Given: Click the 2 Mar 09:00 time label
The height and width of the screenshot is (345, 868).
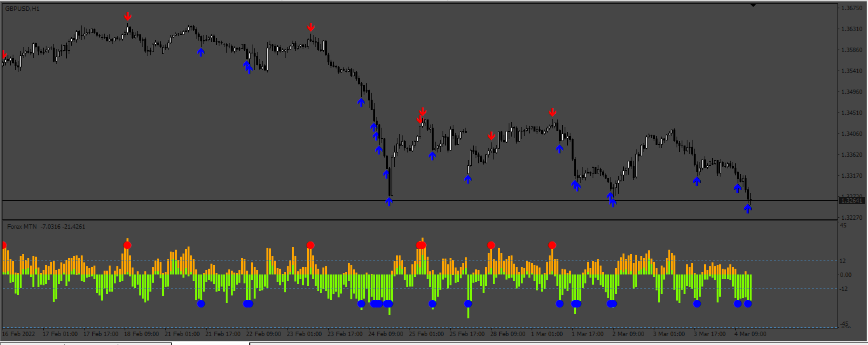Looking at the screenshot, I should pyautogui.click(x=629, y=334).
